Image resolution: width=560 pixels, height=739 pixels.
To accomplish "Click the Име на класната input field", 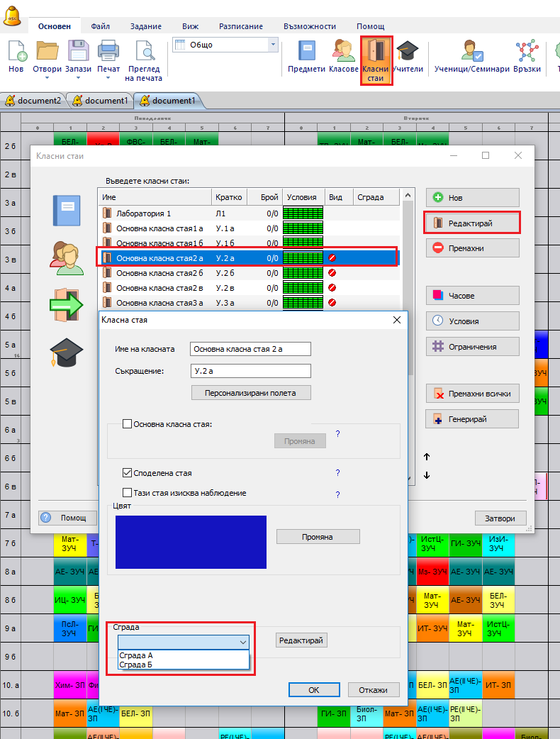I will click(x=250, y=348).
